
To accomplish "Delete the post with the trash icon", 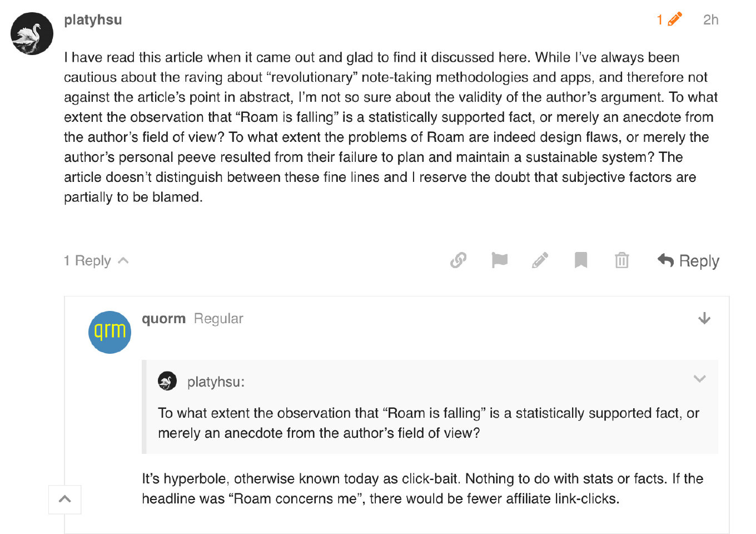I will pyautogui.click(x=621, y=260).
